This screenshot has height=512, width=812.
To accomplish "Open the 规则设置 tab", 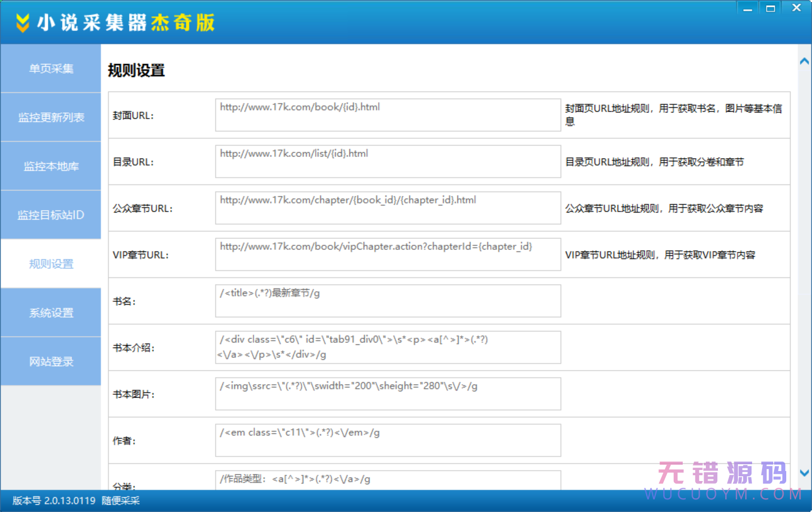I will pos(51,264).
